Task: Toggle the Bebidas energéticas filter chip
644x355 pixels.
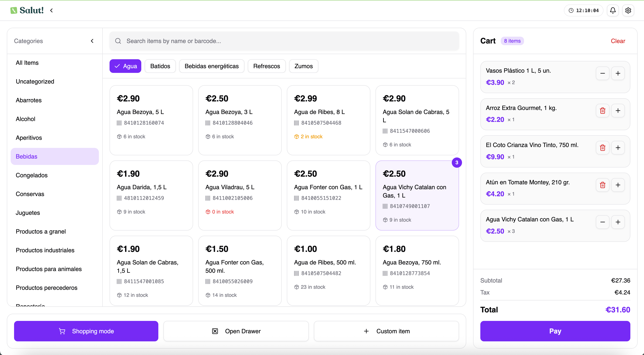Action: click(211, 66)
